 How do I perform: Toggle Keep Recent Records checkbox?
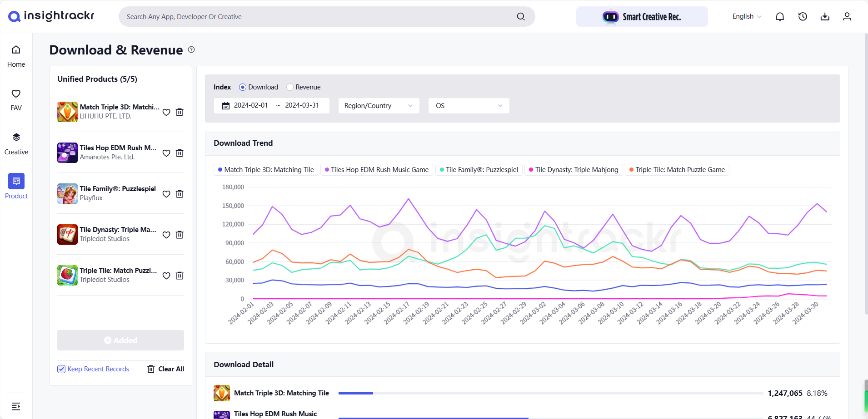pyautogui.click(x=61, y=369)
